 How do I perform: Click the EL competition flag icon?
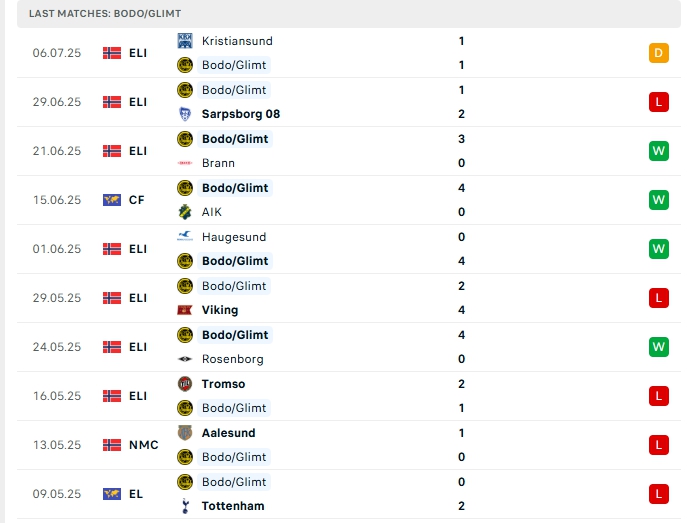[112, 494]
